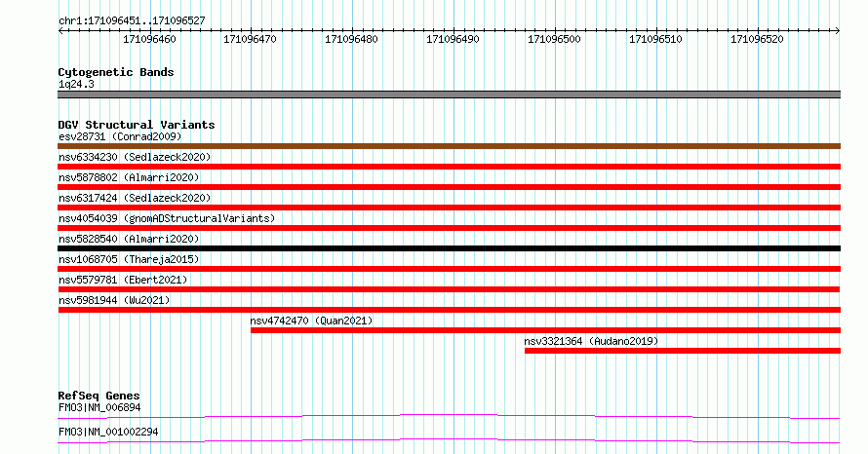Click the FMO3|NM_001002294 gene label
The width and height of the screenshot is (868, 454).
[x=108, y=432]
